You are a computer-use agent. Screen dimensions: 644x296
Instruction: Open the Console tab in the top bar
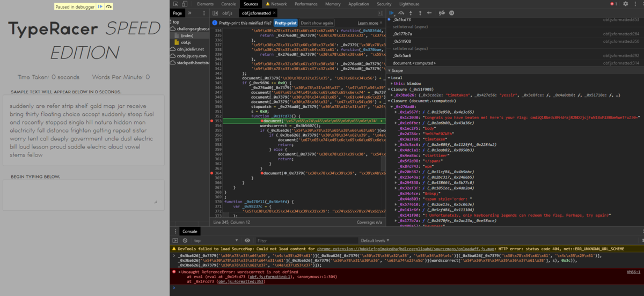(229, 4)
